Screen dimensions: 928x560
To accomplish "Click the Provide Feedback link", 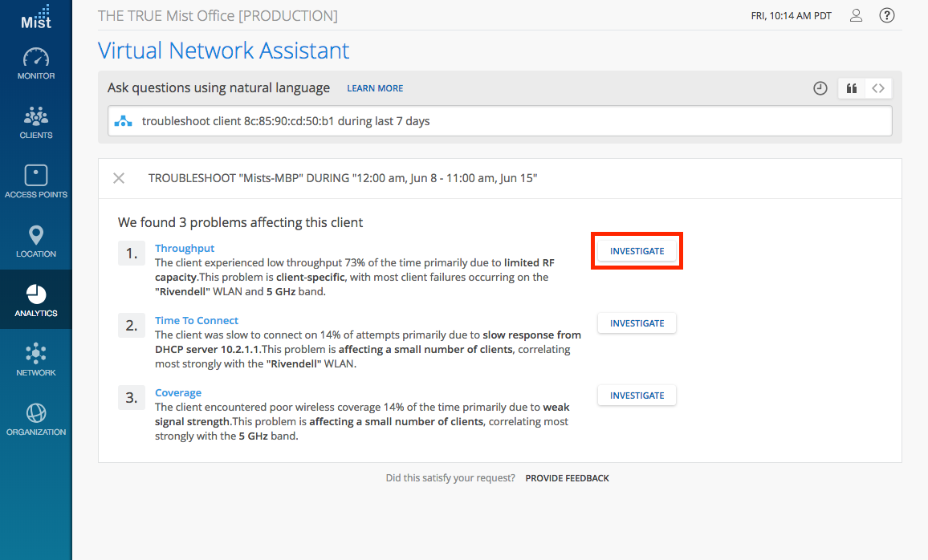I will tap(567, 478).
